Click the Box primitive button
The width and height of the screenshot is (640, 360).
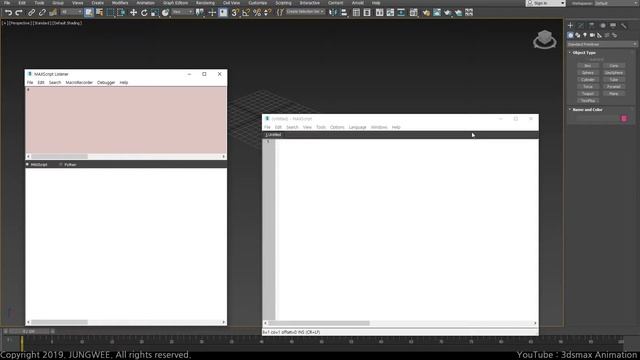tap(588, 66)
